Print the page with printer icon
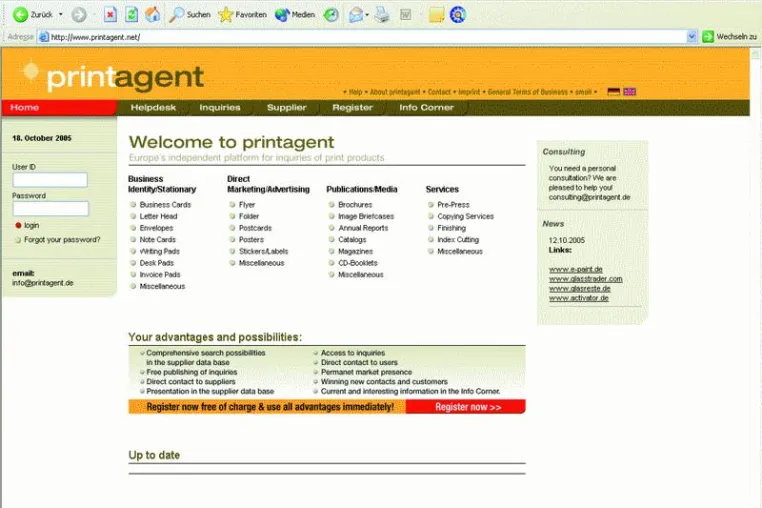 [382, 15]
